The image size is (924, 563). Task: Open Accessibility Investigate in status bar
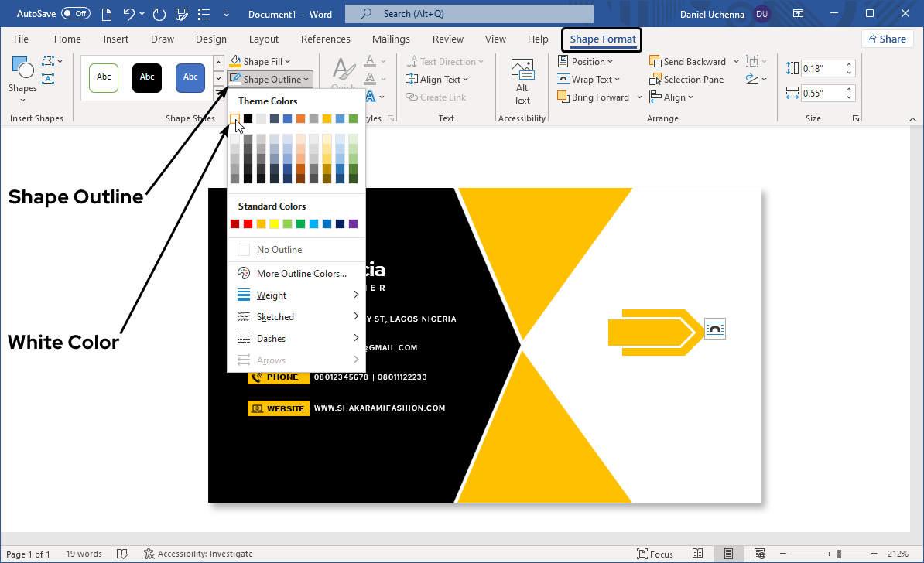198,554
